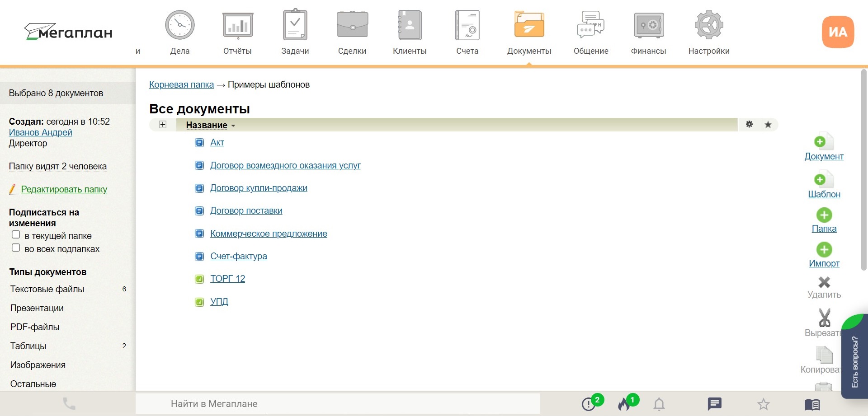Click the column settings gear icon
868x416 pixels.
(x=749, y=124)
